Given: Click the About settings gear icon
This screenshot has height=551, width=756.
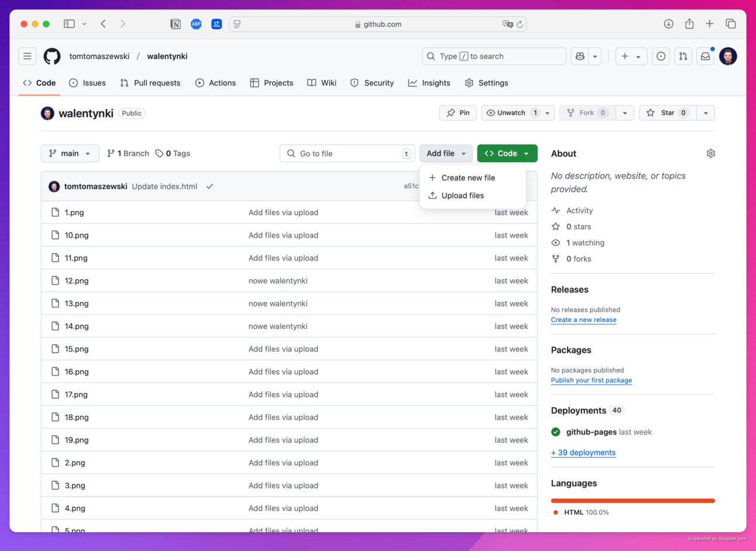Looking at the screenshot, I should [x=710, y=153].
